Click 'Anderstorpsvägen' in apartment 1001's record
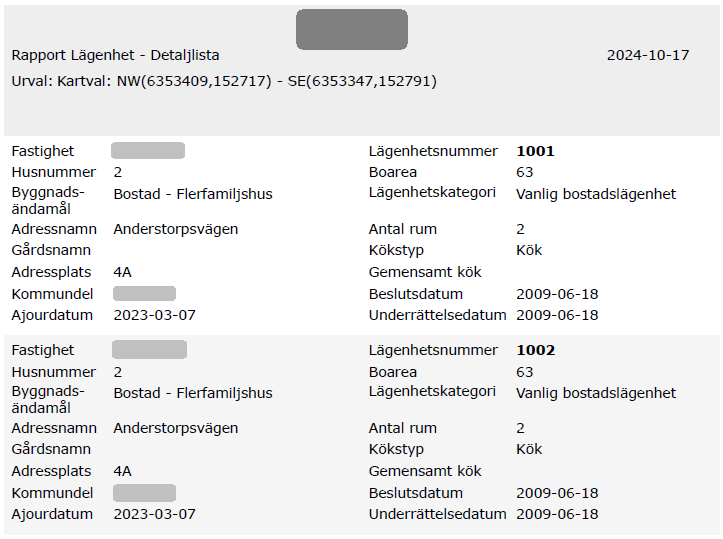723x539 pixels. point(176,229)
